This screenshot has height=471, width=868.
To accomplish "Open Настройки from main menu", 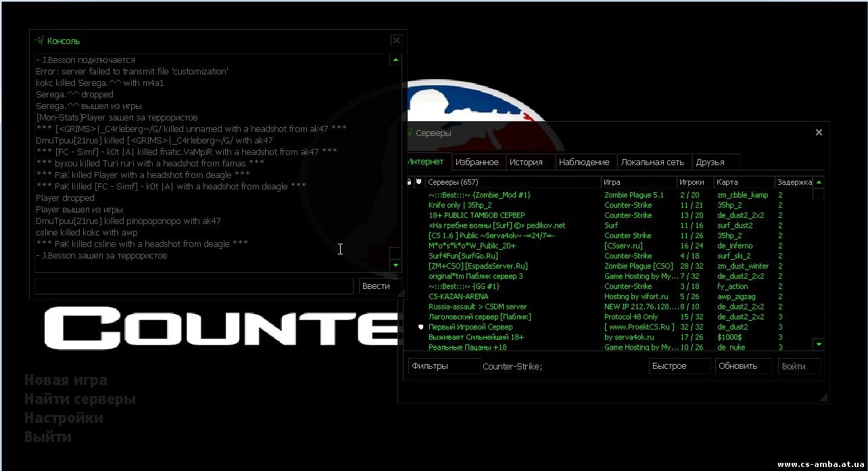I will coord(64,418).
